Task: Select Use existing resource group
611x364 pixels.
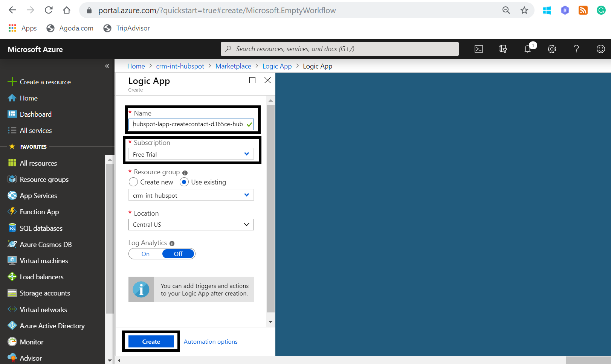Action: click(184, 182)
